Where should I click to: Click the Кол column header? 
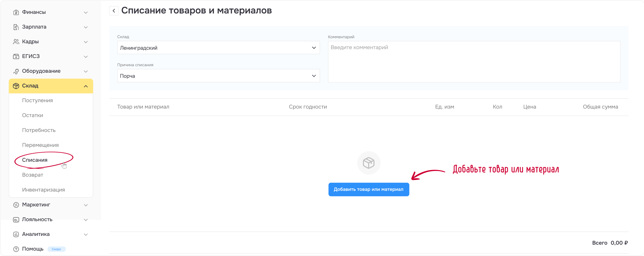pos(497,107)
